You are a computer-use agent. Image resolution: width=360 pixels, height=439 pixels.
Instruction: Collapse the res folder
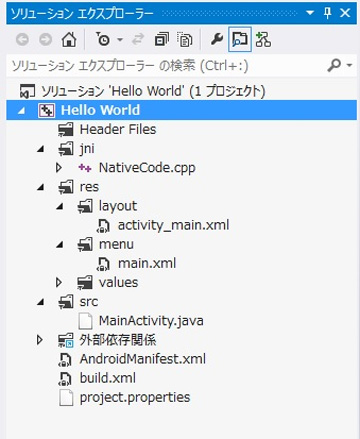pos(41,187)
